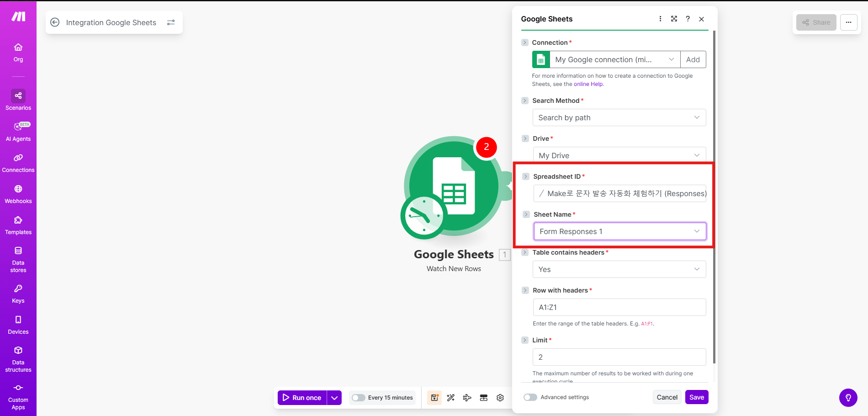Open the Connections page from sidebar
This screenshot has width=868, height=416.
[x=18, y=161]
